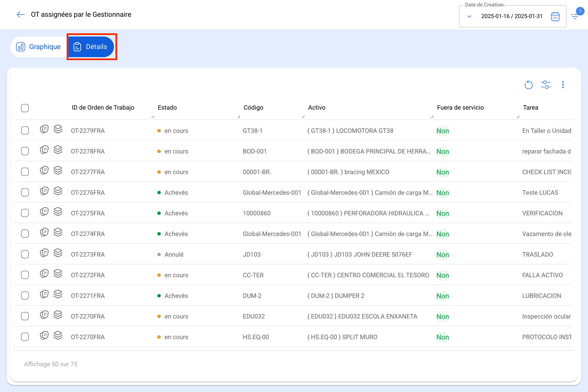Open layers icon for the EDU032 row
The image size is (588, 392).
pos(58,315)
